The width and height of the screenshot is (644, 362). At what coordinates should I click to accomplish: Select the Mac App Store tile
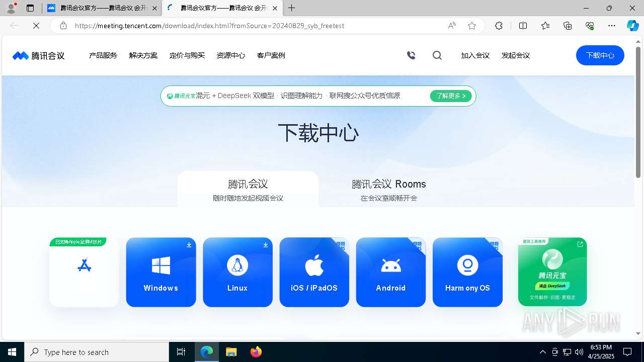click(x=84, y=272)
